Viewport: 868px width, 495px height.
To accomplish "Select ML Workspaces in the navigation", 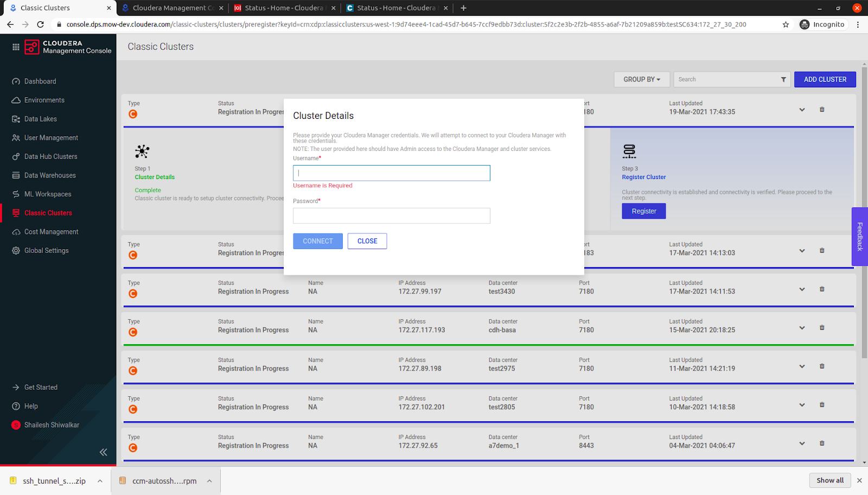I will (x=47, y=194).
